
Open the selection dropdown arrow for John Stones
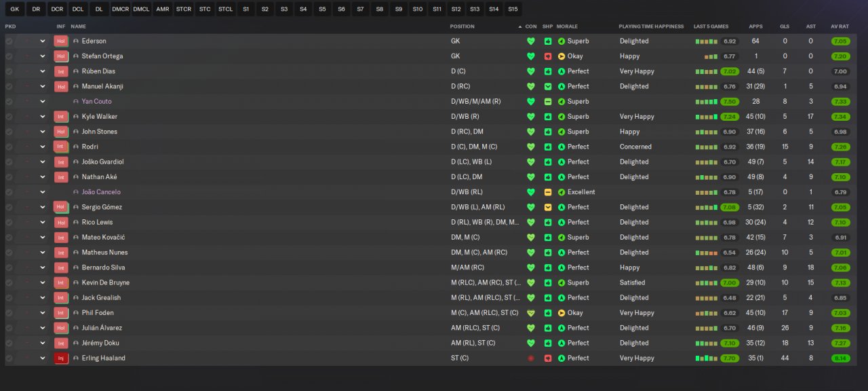point(43,132)
